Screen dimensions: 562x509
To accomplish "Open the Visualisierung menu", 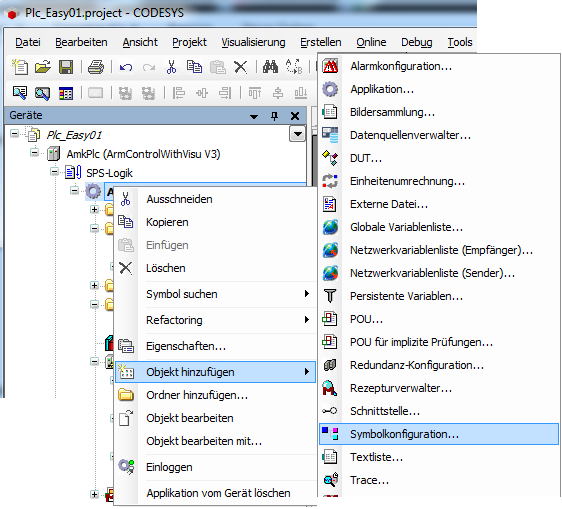I will pyautogui.click(x=253, y=42).
